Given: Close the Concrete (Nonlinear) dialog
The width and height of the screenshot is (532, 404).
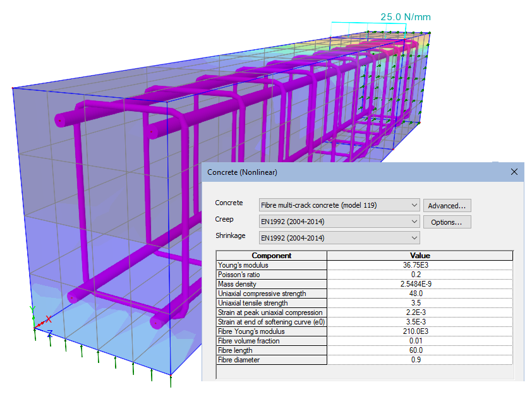Looking at the screenshot, I should [x=514, y=172].
